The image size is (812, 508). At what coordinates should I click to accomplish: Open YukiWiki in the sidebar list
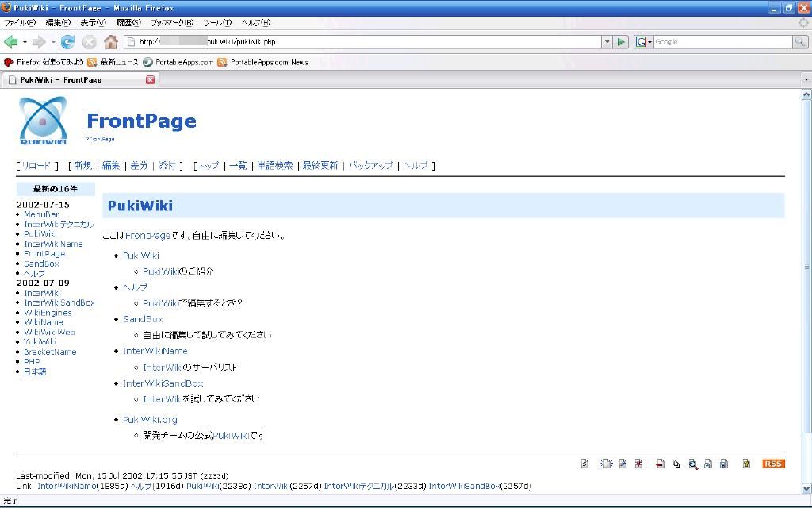pyautogui.click(x=40, y=341)
